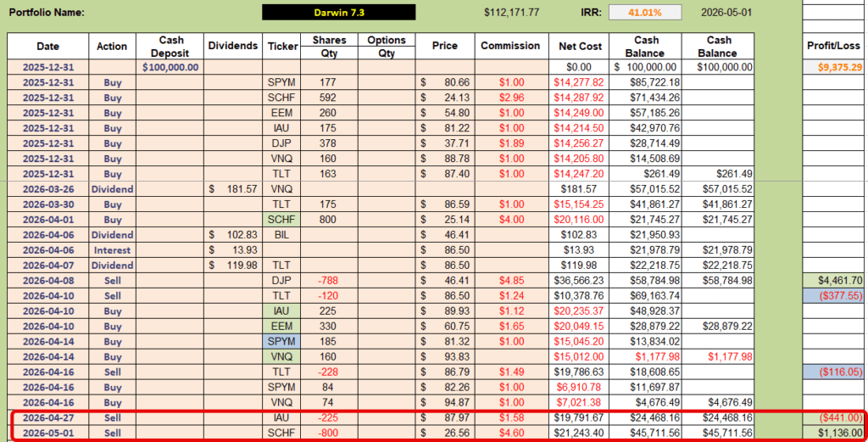Click the Commission column header
This screenshot has width=868, height=442.
pos(511,46)
